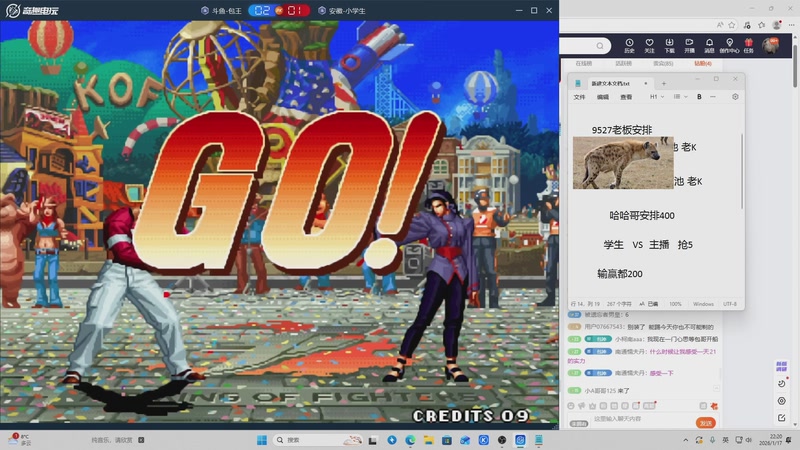Click the taskbar search box
This screenshot has width=800, height=450.
pos(317,440)
